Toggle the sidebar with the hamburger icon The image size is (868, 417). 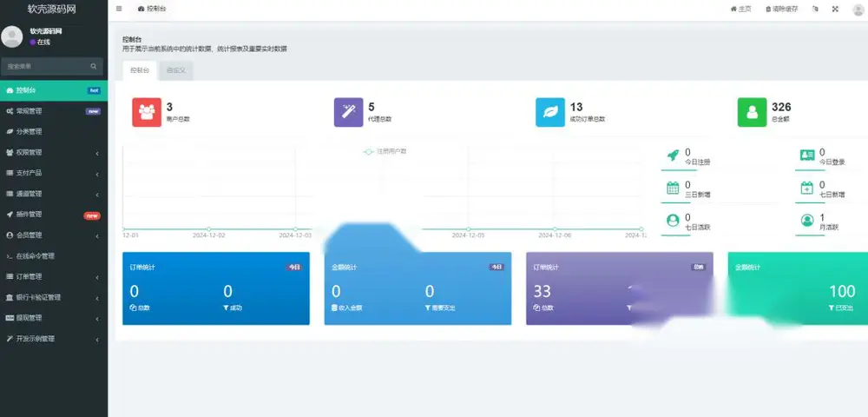coord(119,9)
